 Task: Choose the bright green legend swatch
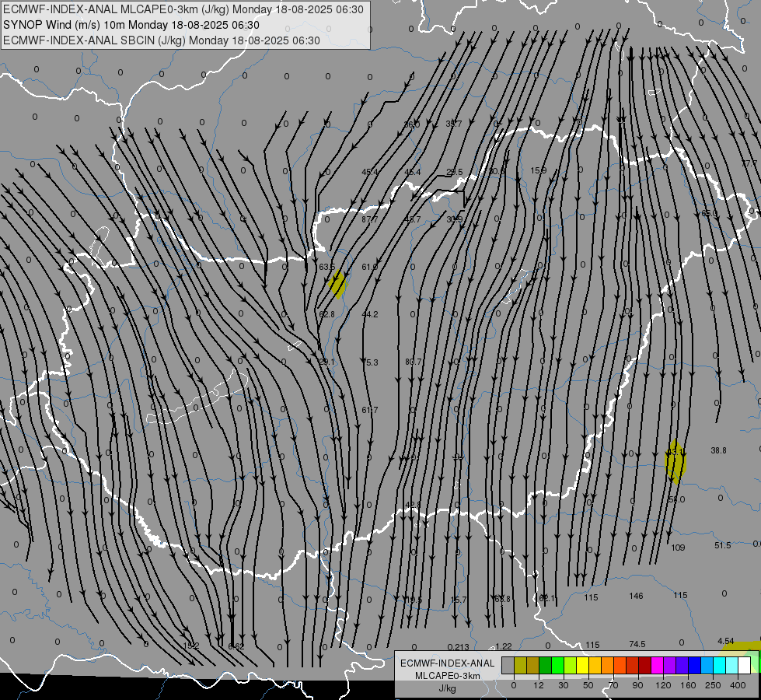click(x=558, y=665)
